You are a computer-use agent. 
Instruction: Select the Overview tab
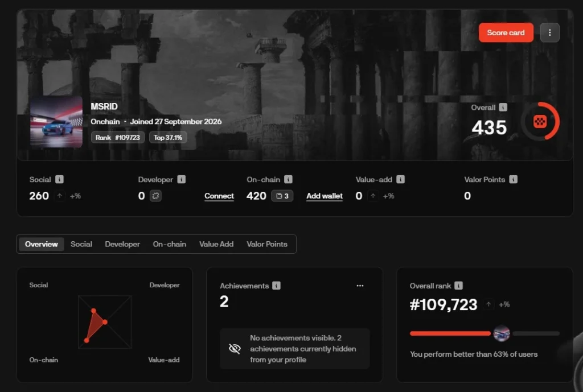tap(41, 244)
